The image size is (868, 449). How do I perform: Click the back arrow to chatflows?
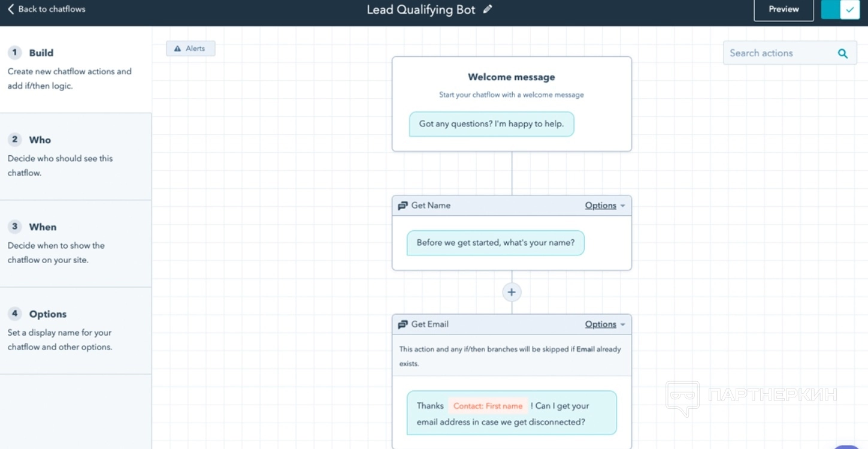11,9
